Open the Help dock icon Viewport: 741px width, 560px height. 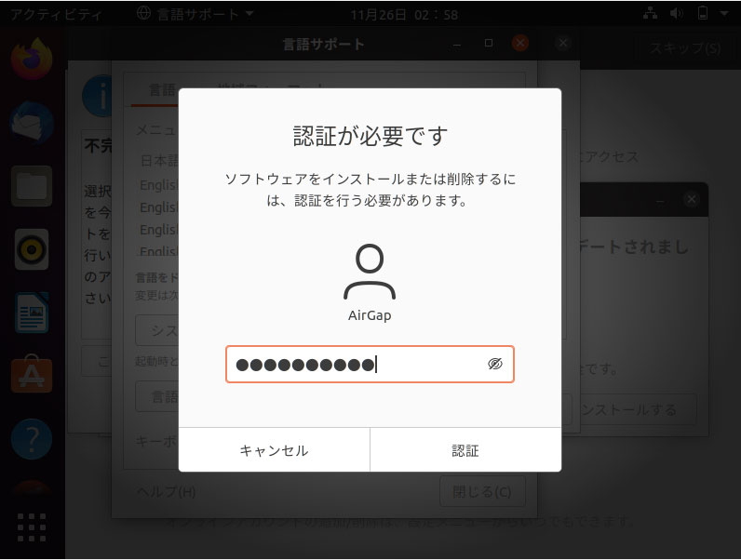pos(32,439)
